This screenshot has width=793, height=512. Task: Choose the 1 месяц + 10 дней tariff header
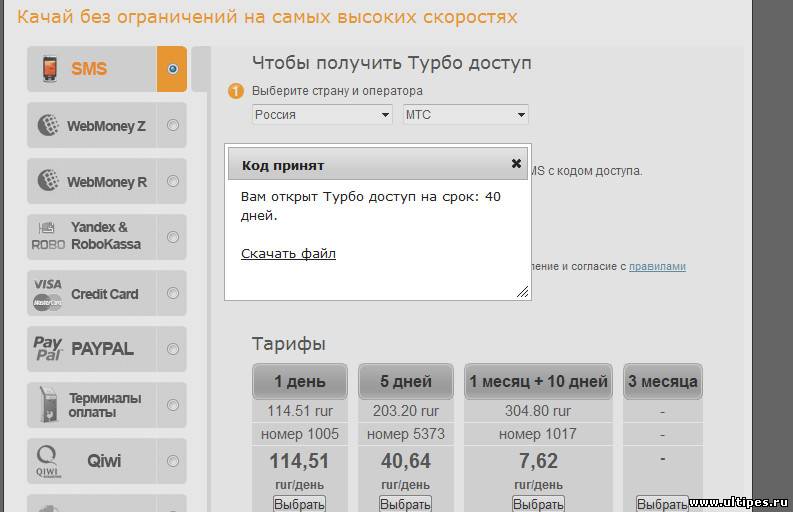[x=539, y=382]
